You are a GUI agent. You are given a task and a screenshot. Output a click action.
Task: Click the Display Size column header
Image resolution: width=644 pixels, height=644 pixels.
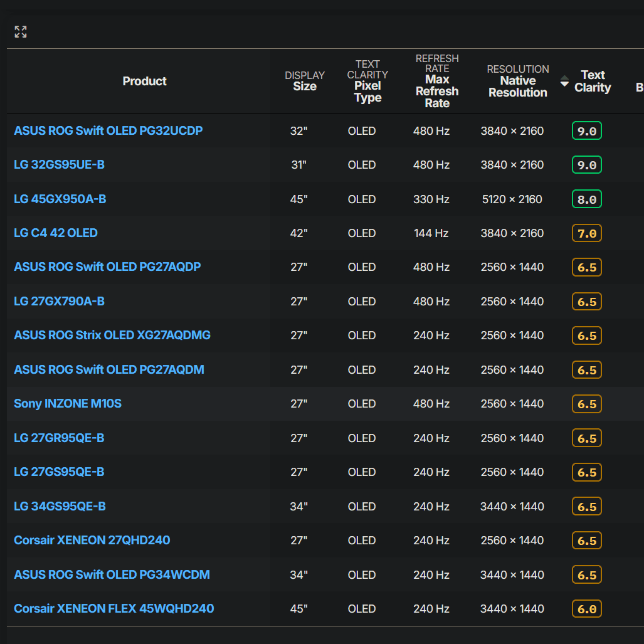tap(305, 81)
